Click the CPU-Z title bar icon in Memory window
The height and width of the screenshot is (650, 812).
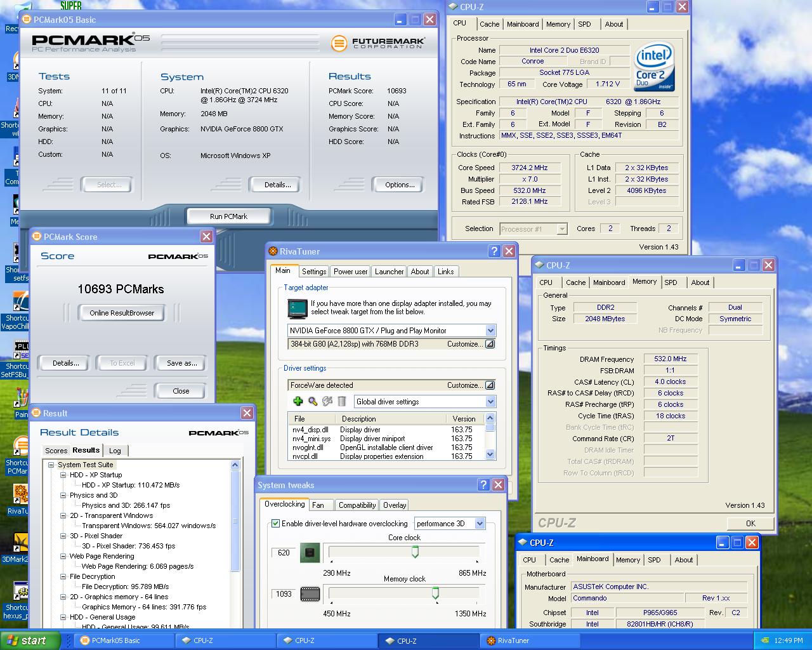click(539, 265)
